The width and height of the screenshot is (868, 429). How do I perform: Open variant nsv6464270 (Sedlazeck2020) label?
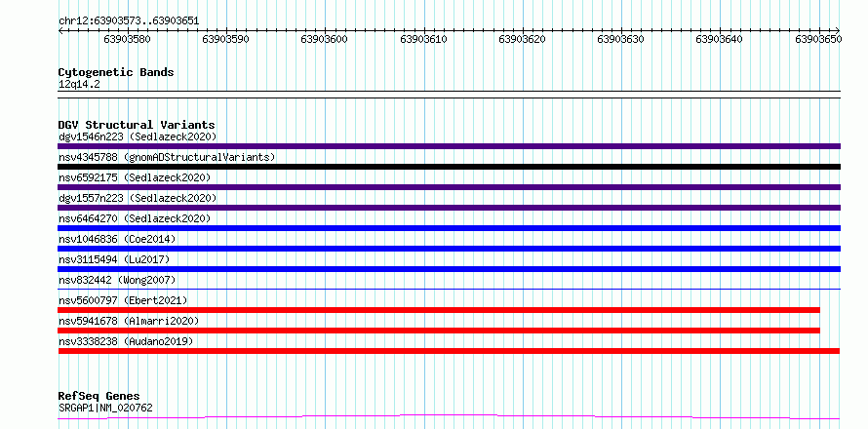tap(135, 218)
